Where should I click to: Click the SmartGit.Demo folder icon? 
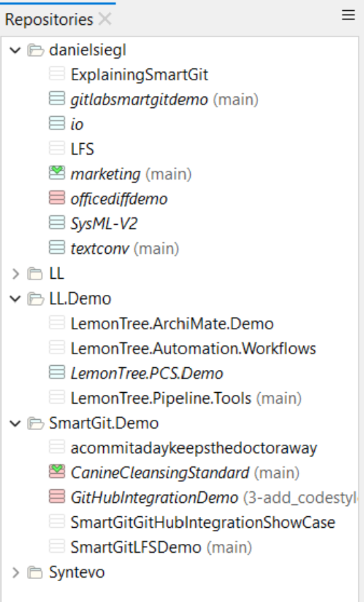[x=35, y=422]
